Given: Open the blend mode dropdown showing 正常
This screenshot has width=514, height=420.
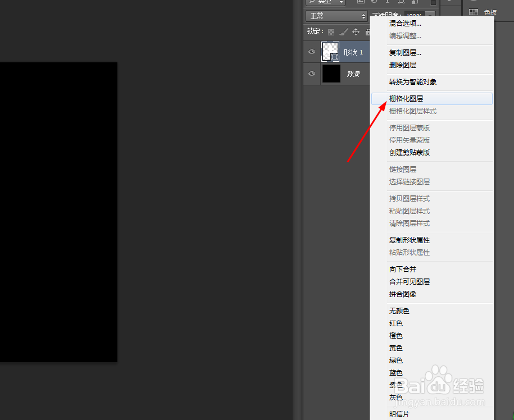Looking at the screenshot, I should click(336, 16).
